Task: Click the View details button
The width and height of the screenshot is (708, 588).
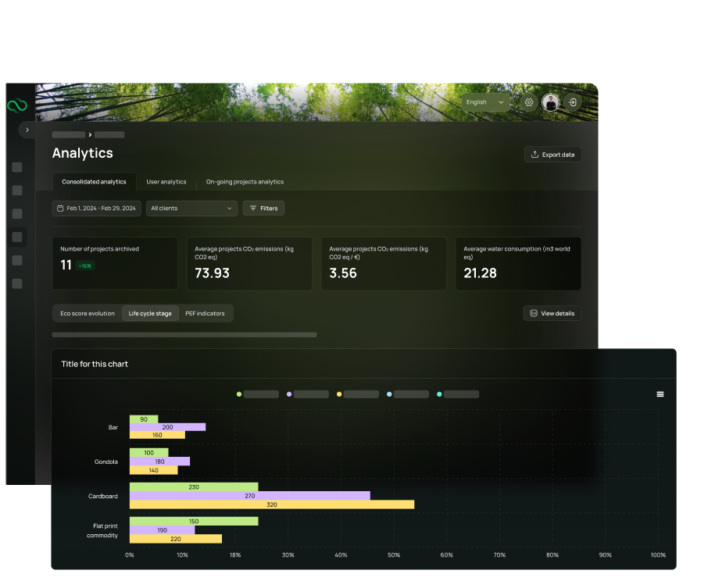Action: click(552, 313)
